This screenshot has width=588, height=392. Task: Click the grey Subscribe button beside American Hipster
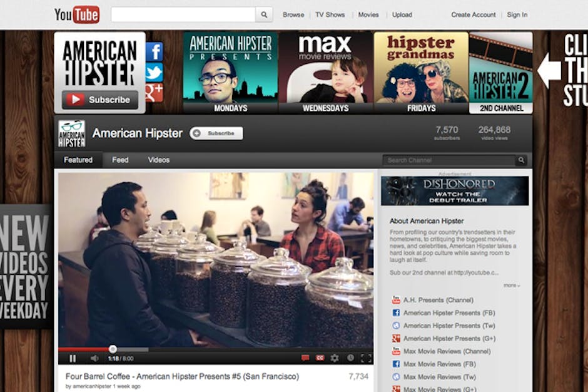tap(216, 133)
